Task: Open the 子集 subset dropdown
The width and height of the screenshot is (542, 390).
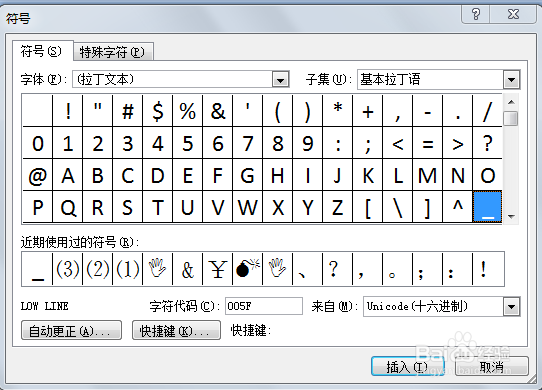Action: (512, 80)
